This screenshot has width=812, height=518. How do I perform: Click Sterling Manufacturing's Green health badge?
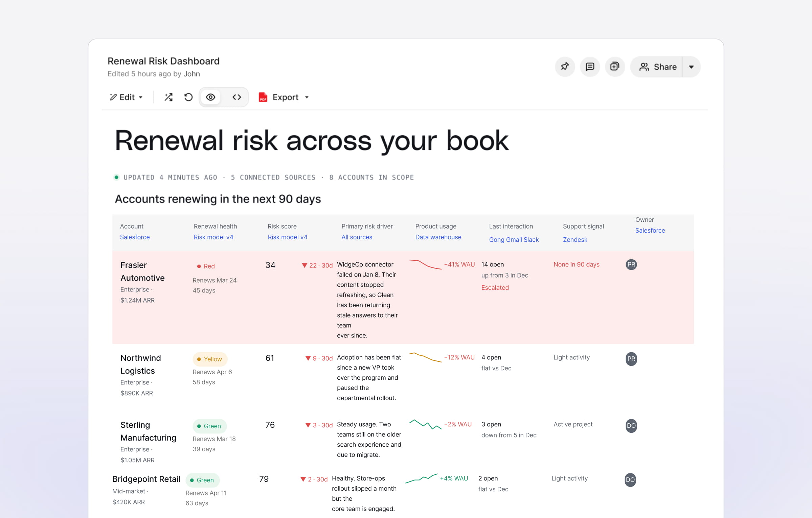209,426
